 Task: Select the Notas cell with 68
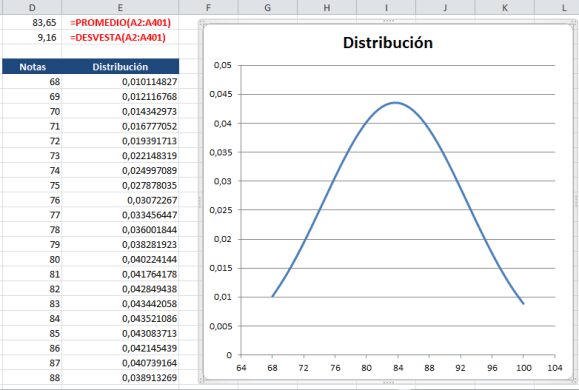point(32,82)
